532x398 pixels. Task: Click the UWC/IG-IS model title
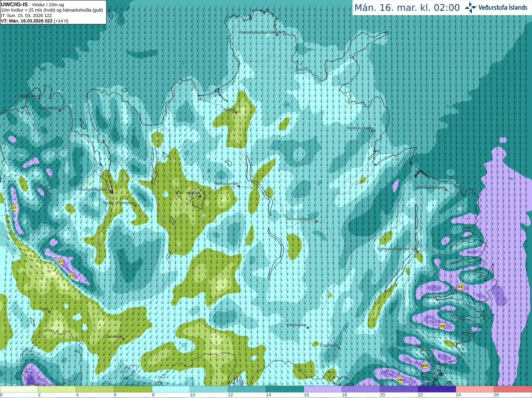point(14,5)
